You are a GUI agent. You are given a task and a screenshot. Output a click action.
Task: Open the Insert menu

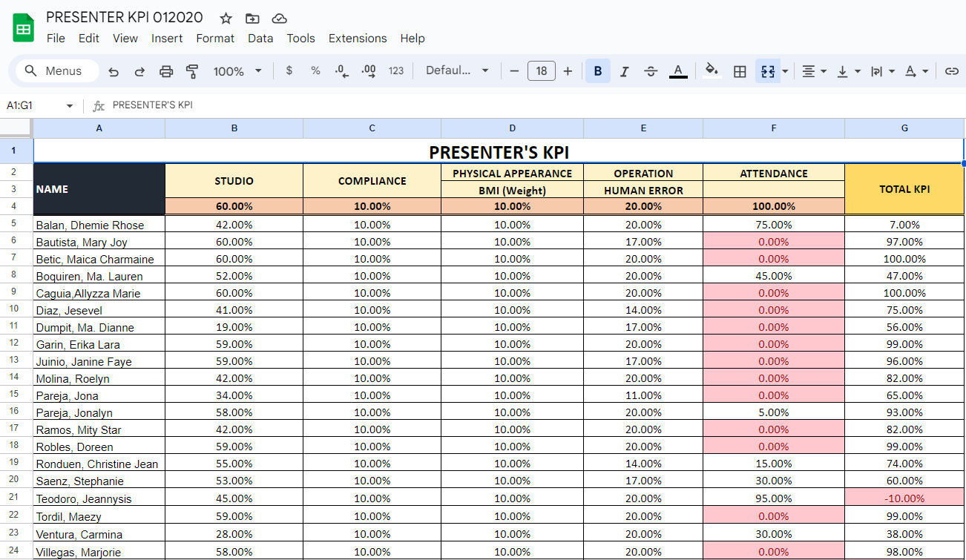coord(167,39)
